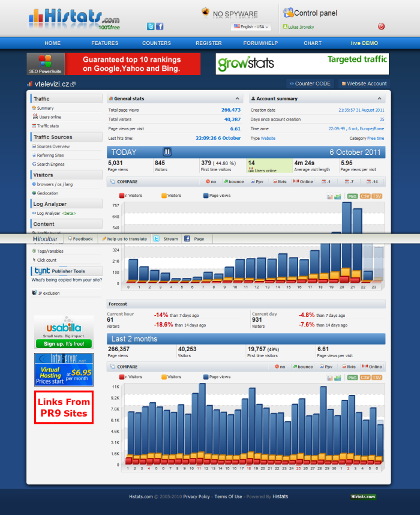Click the Histats.com footer badge
Viewport: 420px width, 515px height.
[363, 496]
